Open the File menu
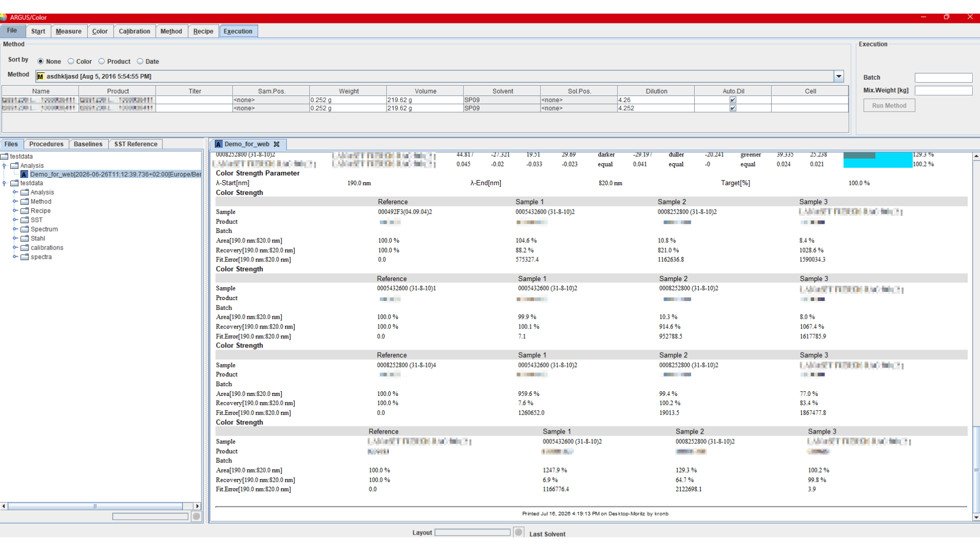 pos(12,31)
